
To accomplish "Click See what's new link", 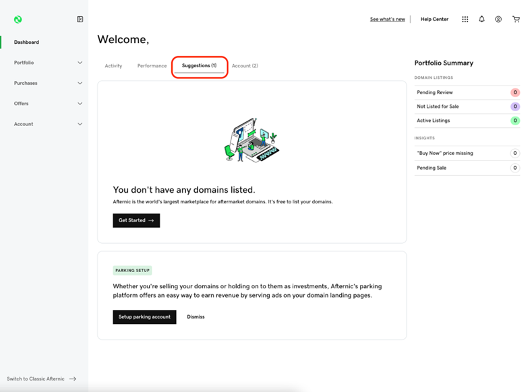I will point(388,20).
